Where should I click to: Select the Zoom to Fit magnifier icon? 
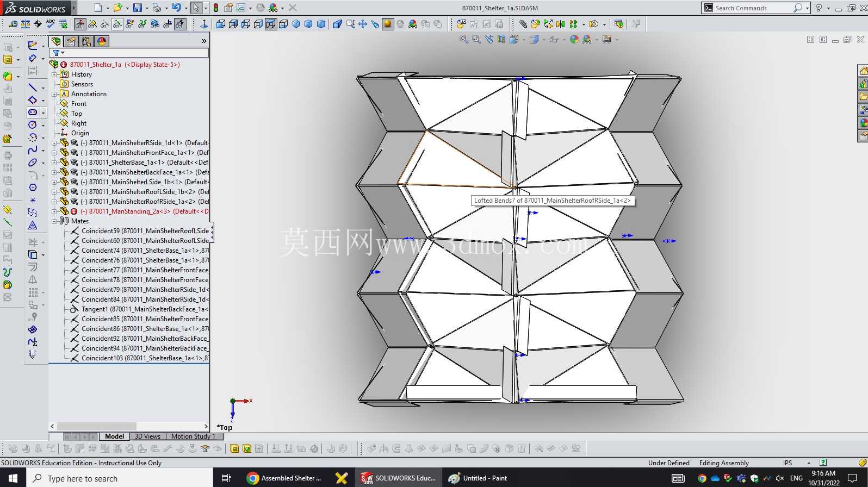pos(463,39)
